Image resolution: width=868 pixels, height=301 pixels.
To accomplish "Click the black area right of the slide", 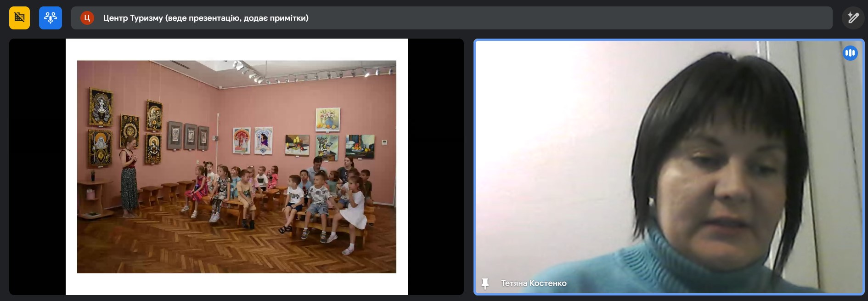I will point(435,165).
